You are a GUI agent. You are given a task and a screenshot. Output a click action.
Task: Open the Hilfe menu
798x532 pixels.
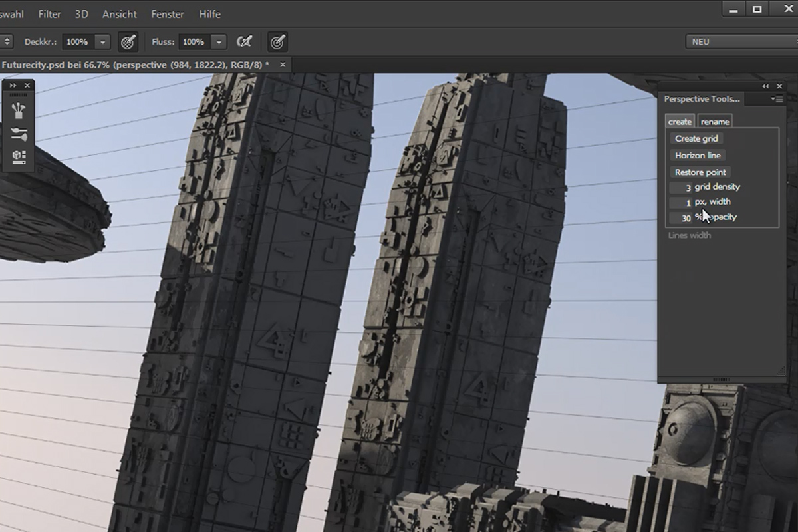[209, 14]
